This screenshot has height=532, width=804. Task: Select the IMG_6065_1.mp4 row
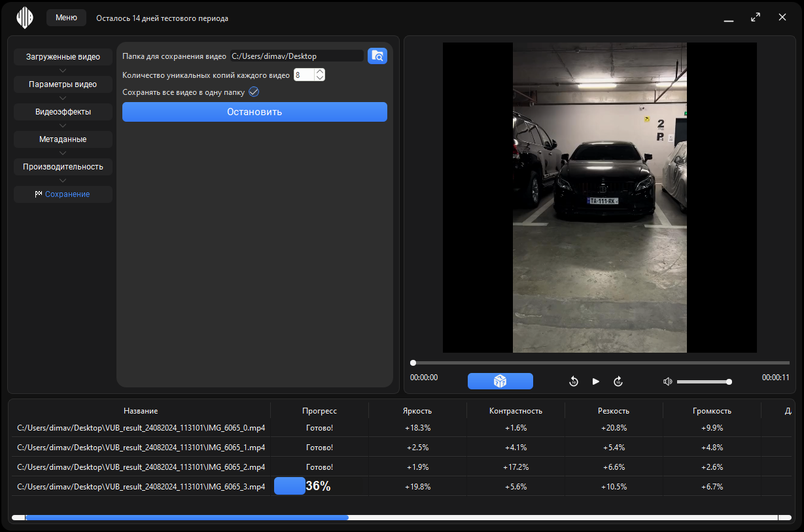point(141,448)
